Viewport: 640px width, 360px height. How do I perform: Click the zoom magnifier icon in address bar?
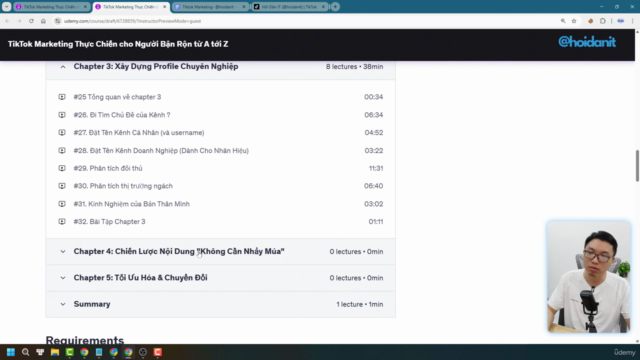[x=563, y=21]
